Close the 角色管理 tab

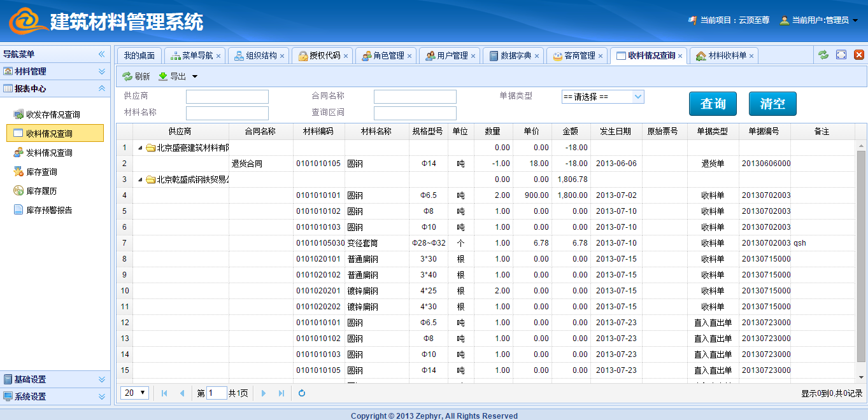pos(409,56)
